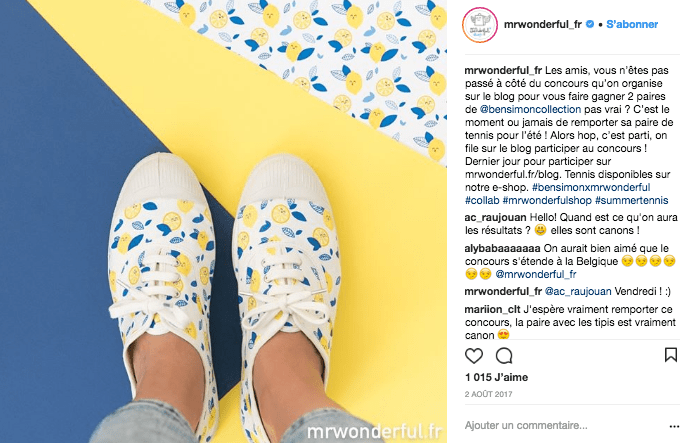Click the 2 AOÛT 2017 post date
Screen dimensions: 696x443
click(x=488, y=394)
